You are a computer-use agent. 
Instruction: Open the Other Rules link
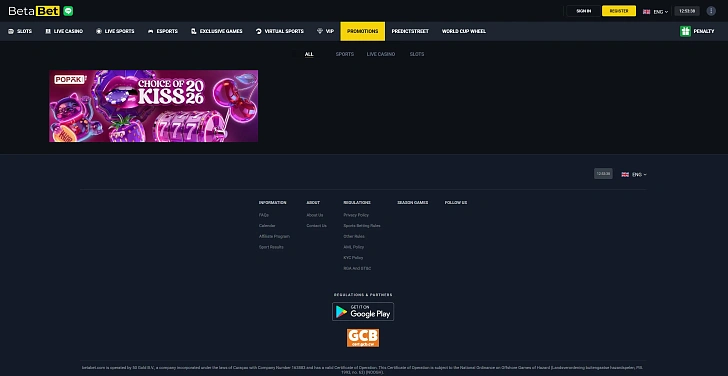tap(354, 236)
